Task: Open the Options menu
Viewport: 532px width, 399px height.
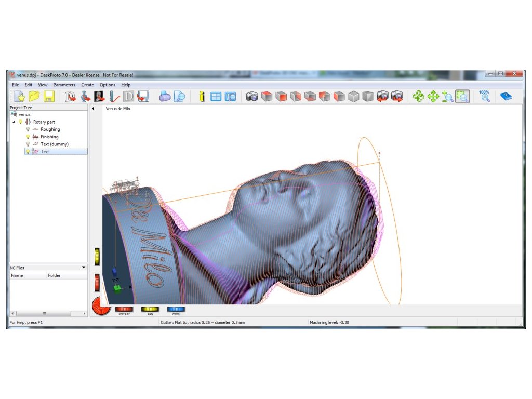Action: (x=108, y=85)
